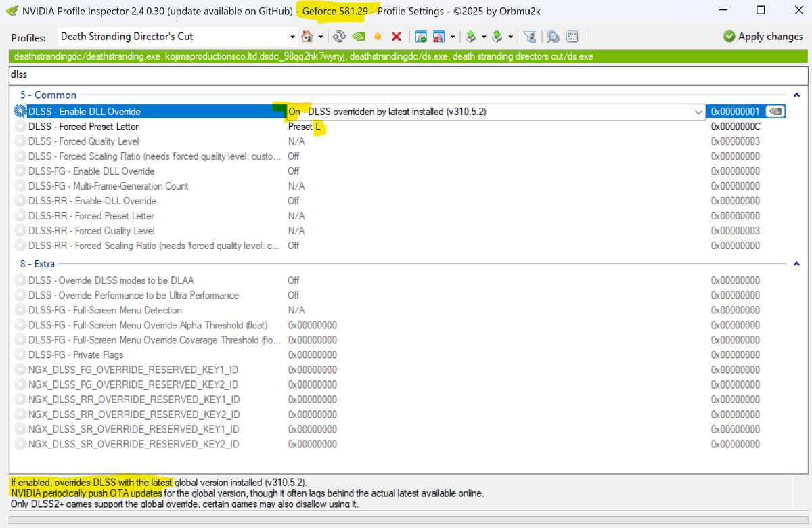812x528 pixels.
Task: Click the gear icon for NGX_DLSS_SR_OVERRIDE_RESERVED_KEY2_ID
Action: (20, 444)
